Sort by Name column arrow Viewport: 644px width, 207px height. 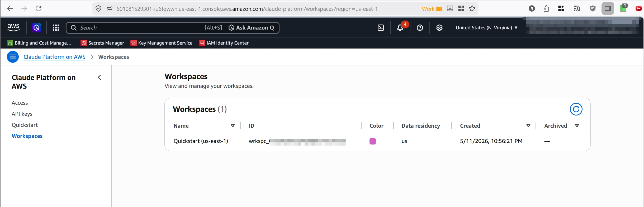(x=233, y=126)
